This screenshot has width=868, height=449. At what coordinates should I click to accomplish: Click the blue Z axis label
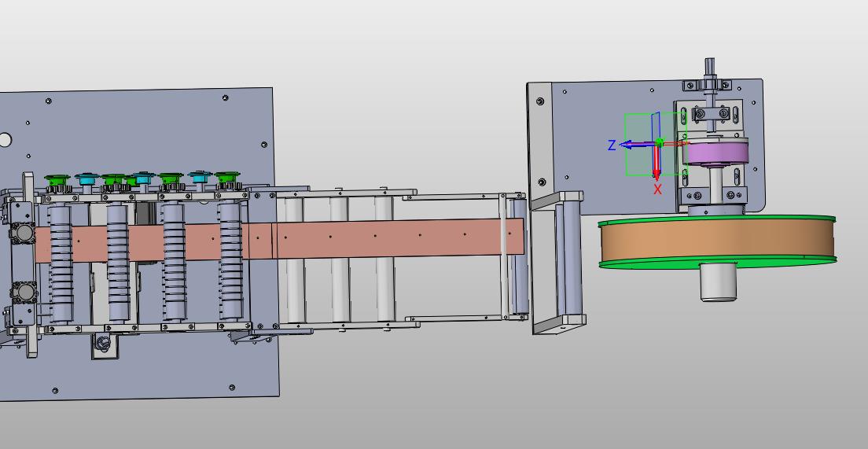pos(612,145)
